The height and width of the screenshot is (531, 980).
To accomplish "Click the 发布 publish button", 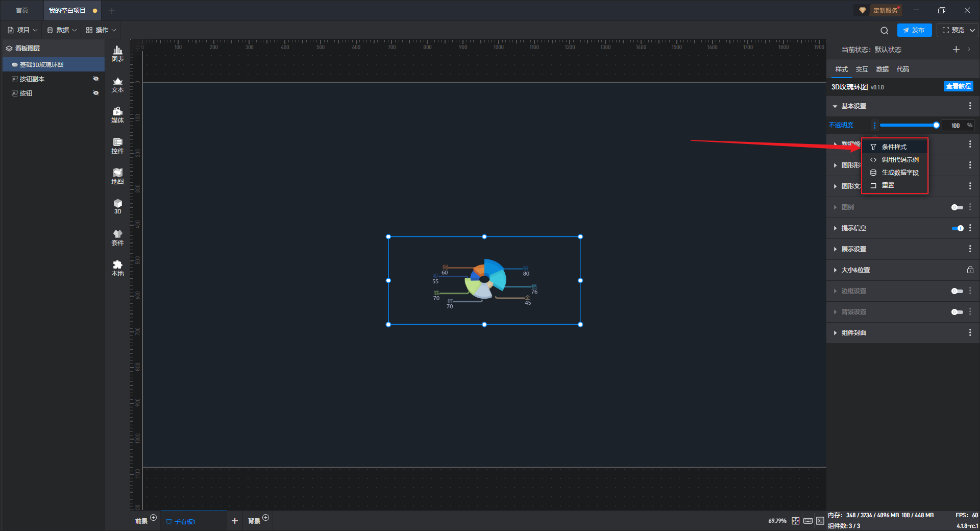I will point(914,30).
